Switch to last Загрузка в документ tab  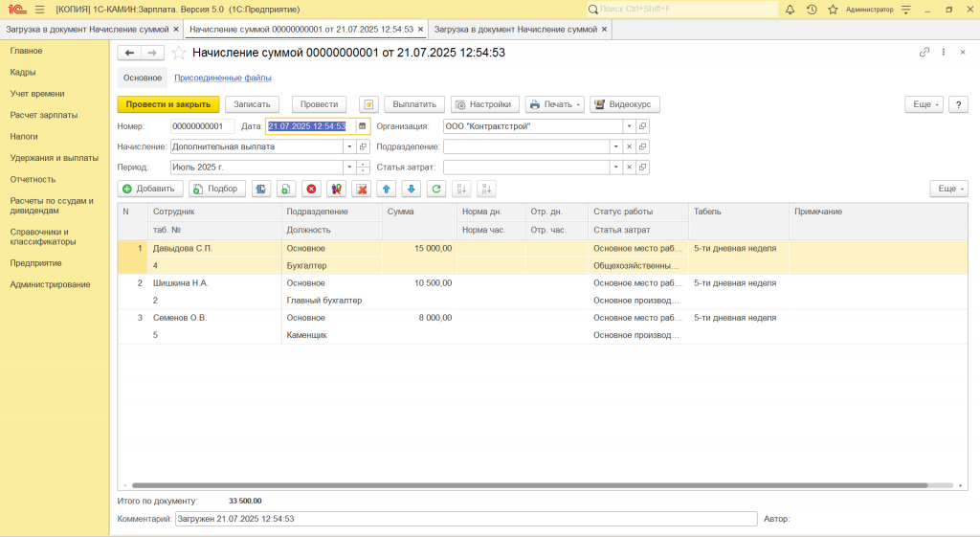(x=516, y=30)
